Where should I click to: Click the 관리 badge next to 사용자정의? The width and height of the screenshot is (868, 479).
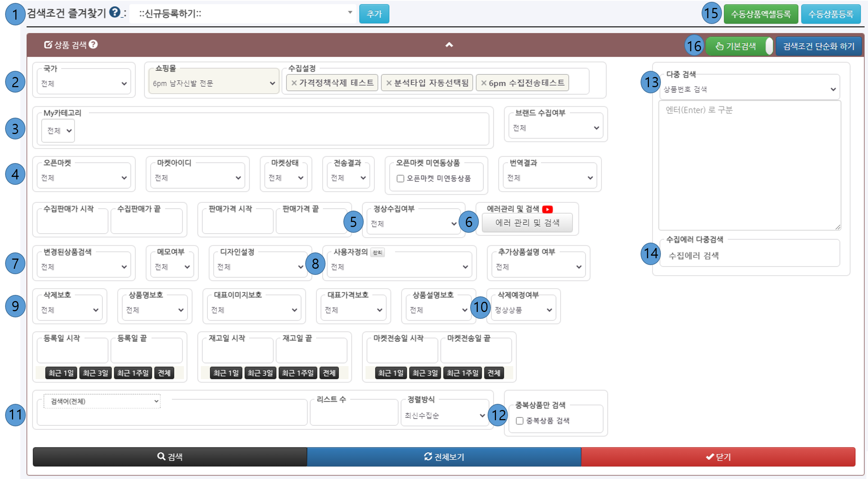pos(378,252)
